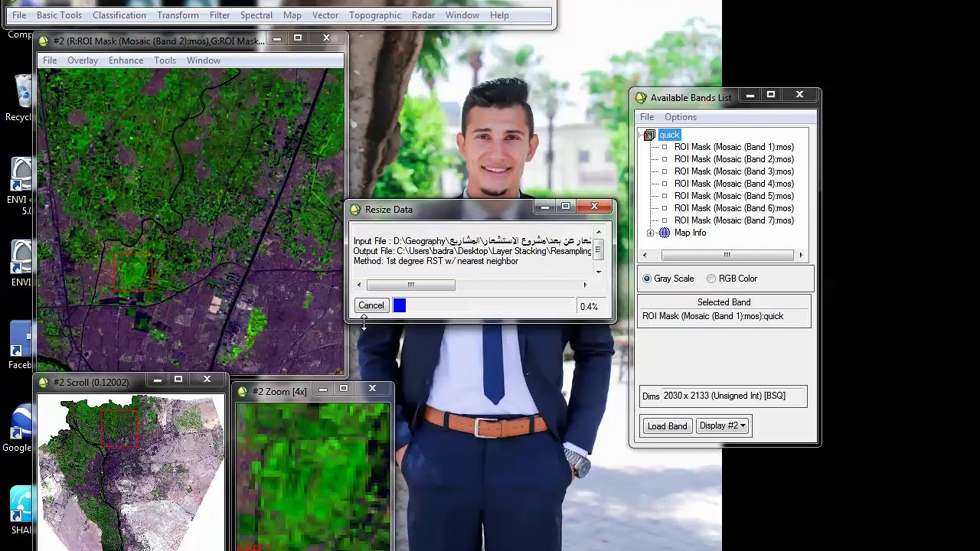Screen dimensions: 980x551
Task: Expand the Map Info tree node
Action: coord(650,233)
